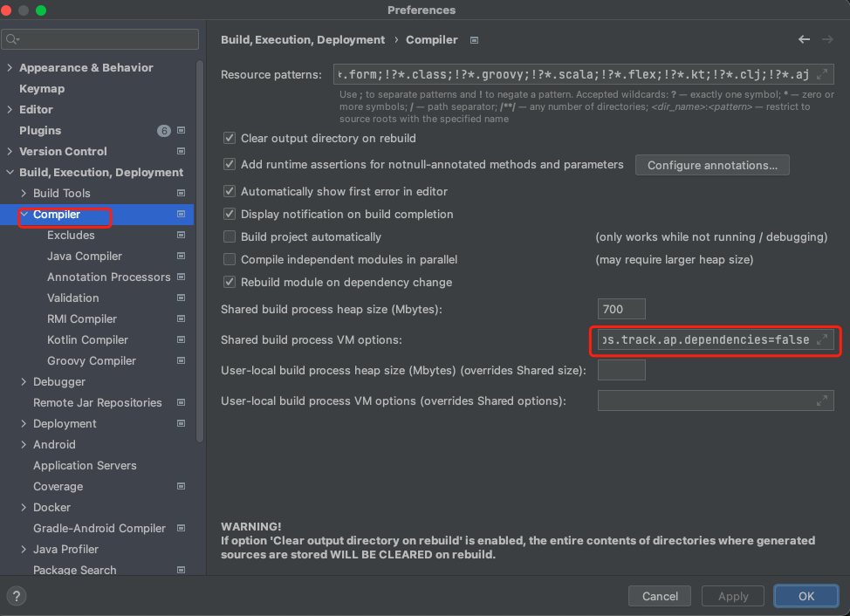Expand the Shared build VM options field
850x616 pixels.
822,339
